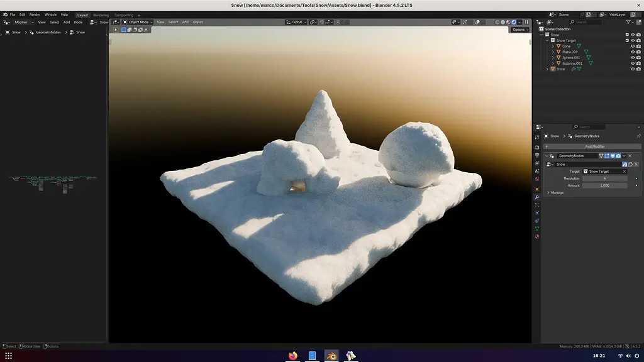Pin the properties editor context
Image resolution: width=644 pixels, height=362 pixels.
tap(639, 136)
